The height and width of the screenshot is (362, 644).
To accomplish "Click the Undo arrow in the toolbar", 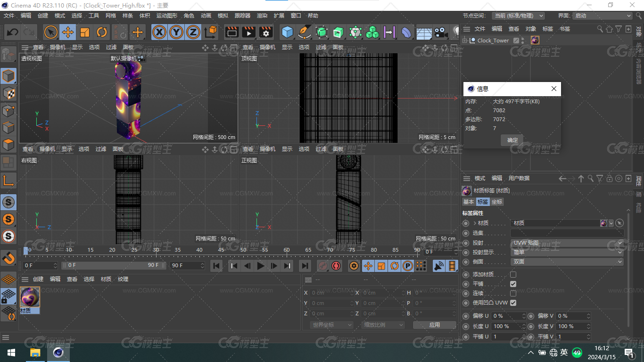I will click(x=13, y=33).
